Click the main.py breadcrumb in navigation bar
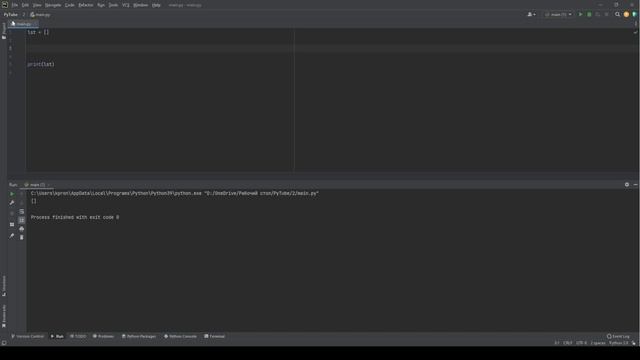The width and height of the screenshot is (640, 360). click(40, 15)
